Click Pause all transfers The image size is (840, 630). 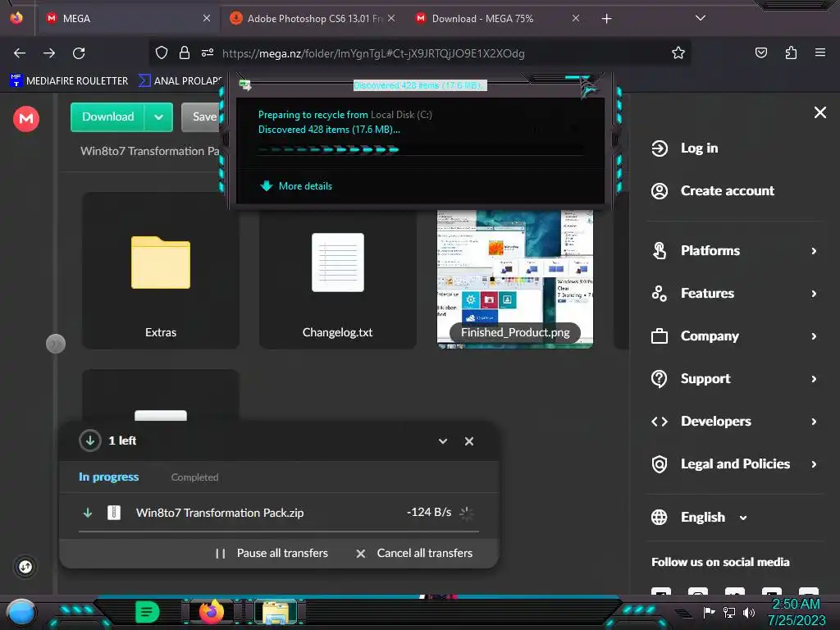coord(272,554)
